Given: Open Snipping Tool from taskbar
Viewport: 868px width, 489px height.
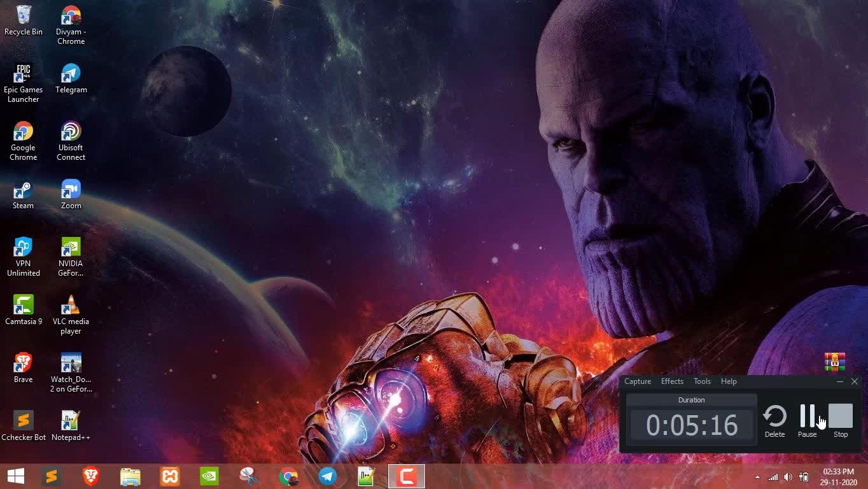Looking at the screenshot, I should [x=249, y=476].
